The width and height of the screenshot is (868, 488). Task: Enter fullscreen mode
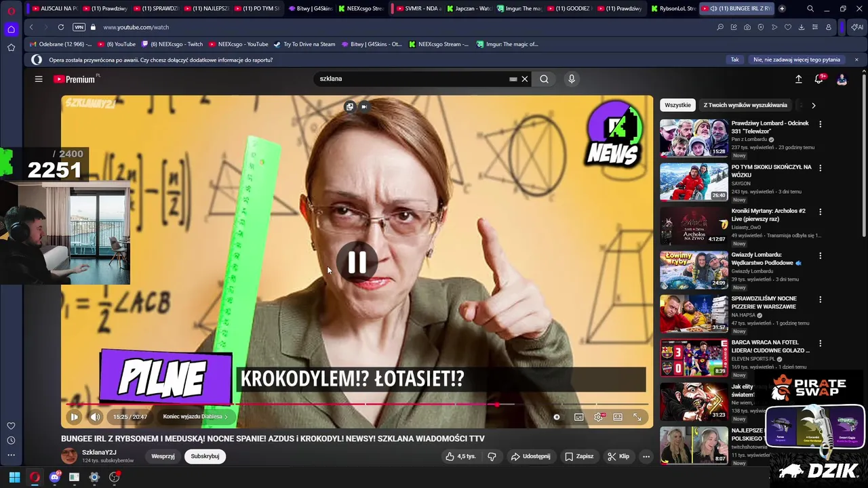pyautogui.click(x=637, y=417)
